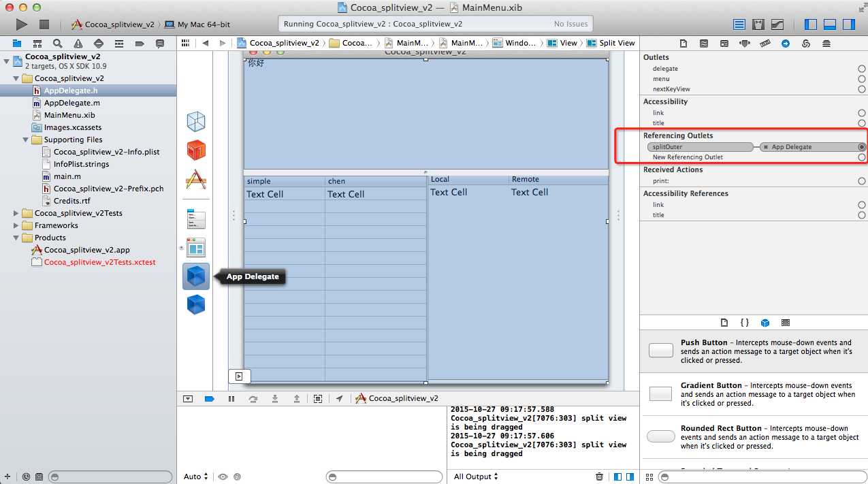Open the Issue navigator warning tab
Image resolution: width=868 pixels, height=484 pixels.
pyautogui.click(x=78, y=44)
